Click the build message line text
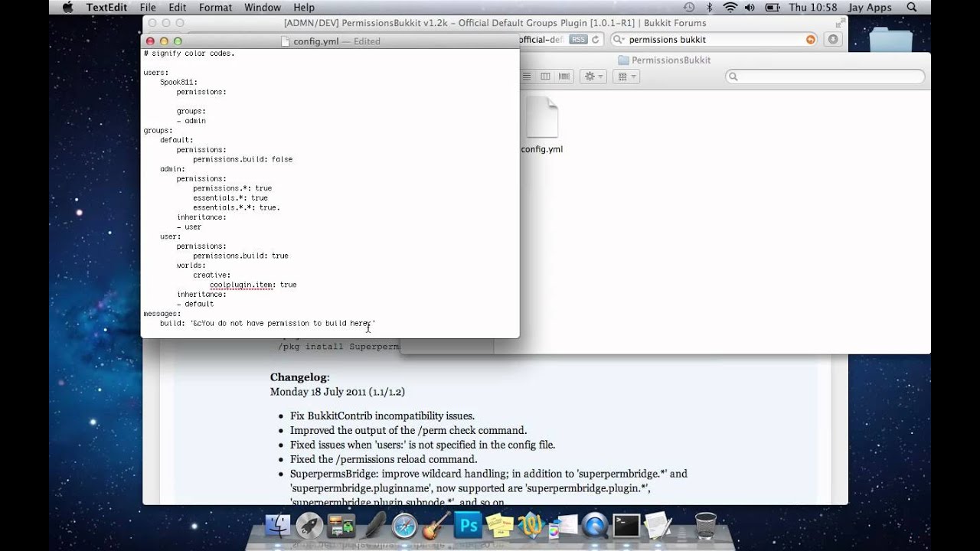Image resolution: width=980 pixels, height=551 pixels. [x=268, y=324]
